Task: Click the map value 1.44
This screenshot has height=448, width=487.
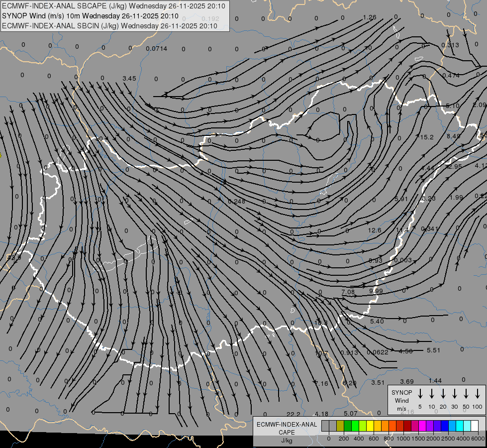Action: pyautogui.click(x=435, y=380)
